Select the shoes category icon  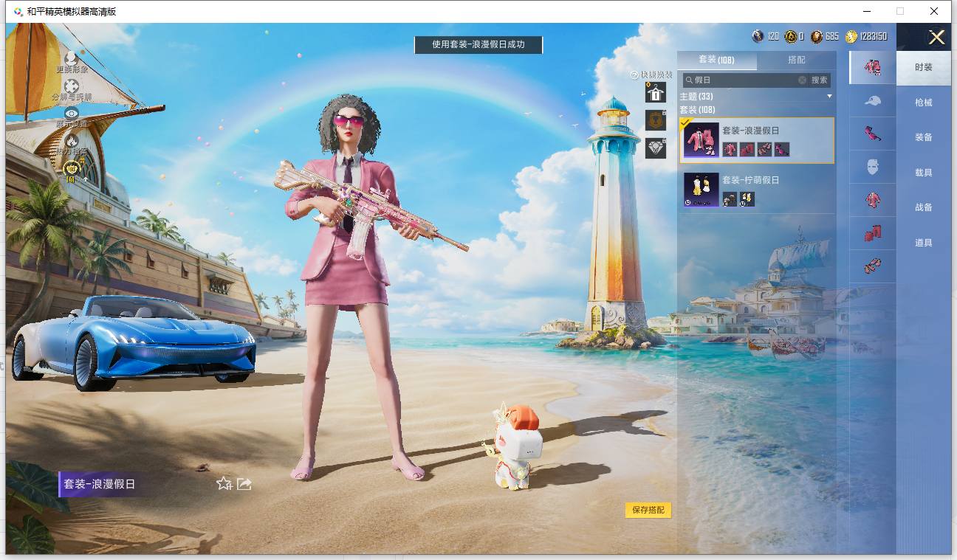click(873, 266)
